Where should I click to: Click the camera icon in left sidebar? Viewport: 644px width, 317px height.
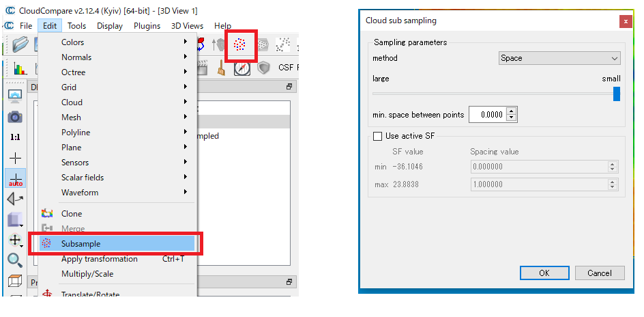pyautogui.click(x=15, y=117)
